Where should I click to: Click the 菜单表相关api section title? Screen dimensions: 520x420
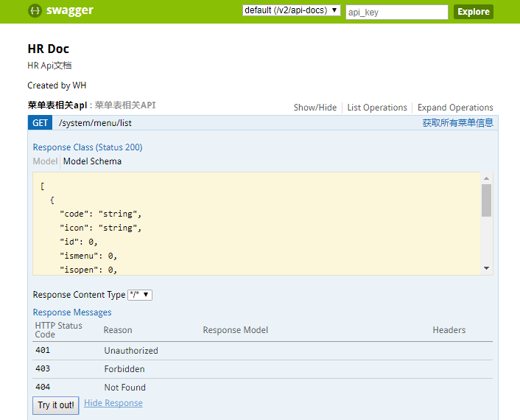tap(57, 105)
